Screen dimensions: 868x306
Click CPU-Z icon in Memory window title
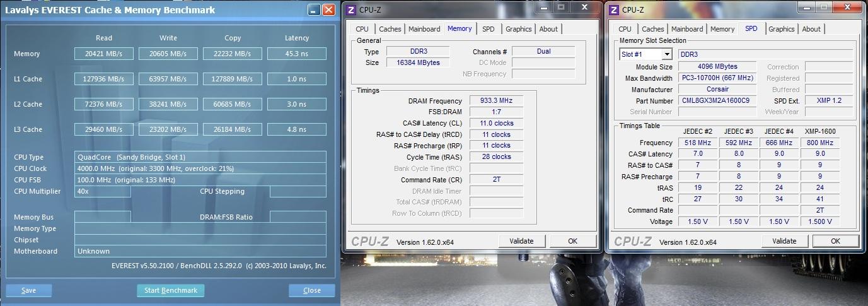[x=351, y=9]
